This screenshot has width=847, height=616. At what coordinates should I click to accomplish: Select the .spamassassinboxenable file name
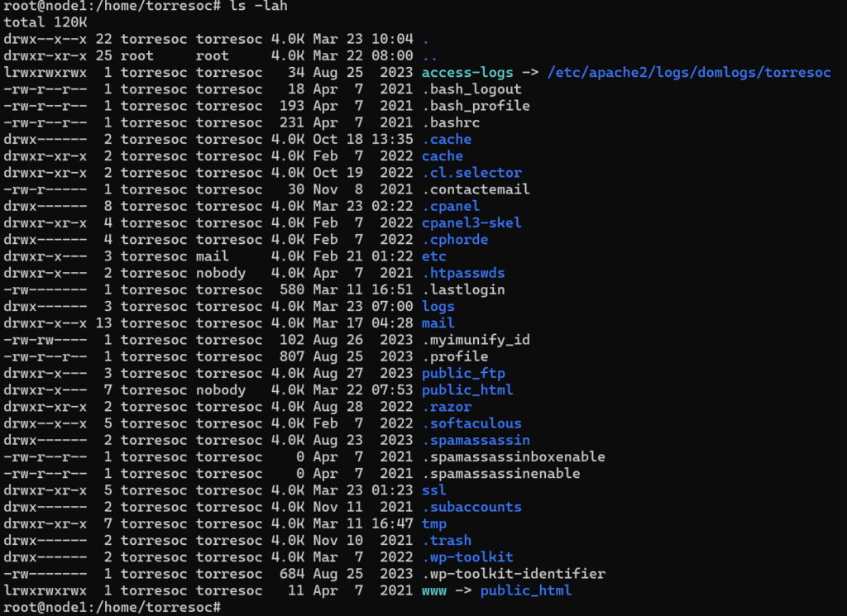click(x=513, y=456)
